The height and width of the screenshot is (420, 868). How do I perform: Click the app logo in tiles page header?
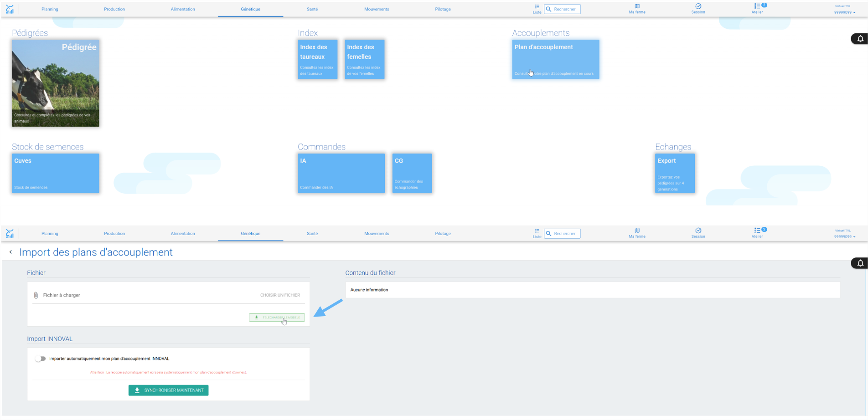10,9
